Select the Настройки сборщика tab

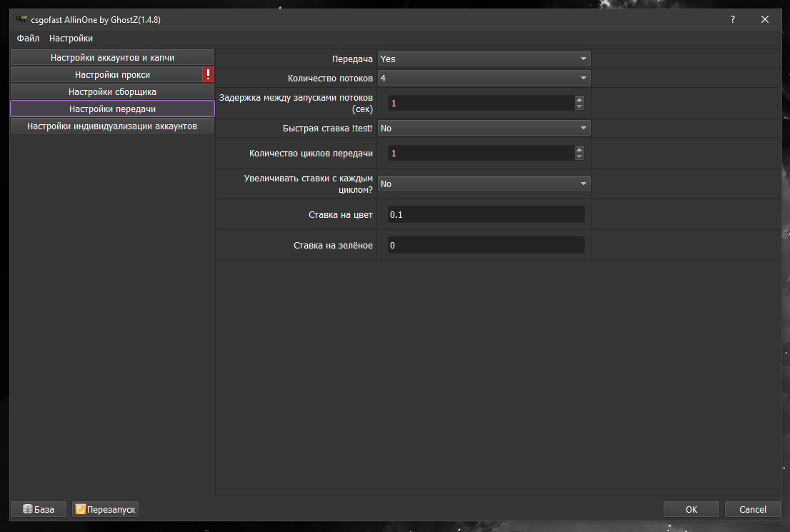(112, 91)
